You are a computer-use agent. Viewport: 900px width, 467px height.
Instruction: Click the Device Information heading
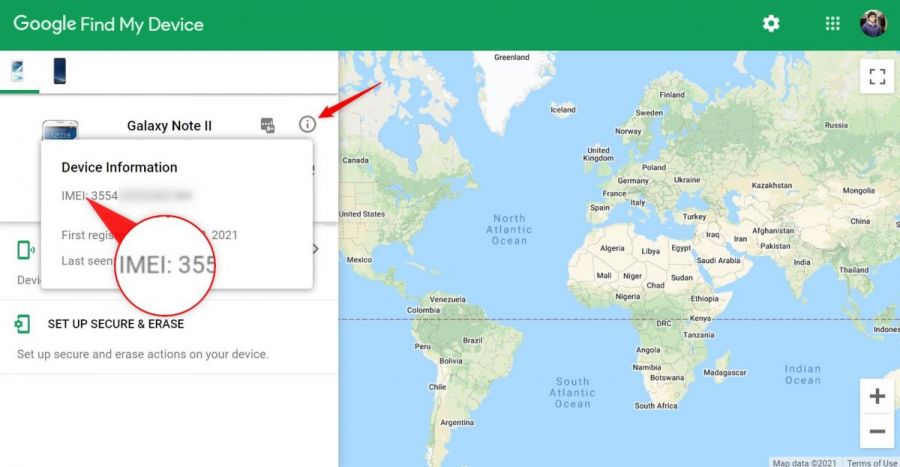119,168
